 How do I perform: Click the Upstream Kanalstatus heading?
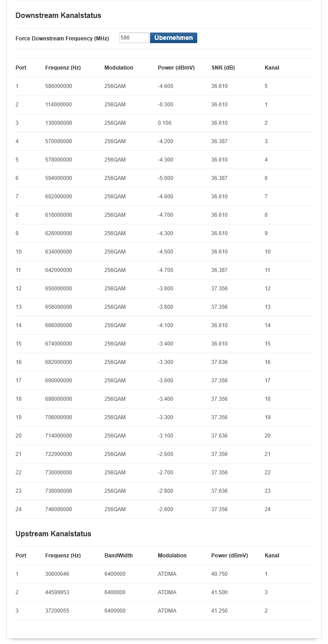point(53,534)
